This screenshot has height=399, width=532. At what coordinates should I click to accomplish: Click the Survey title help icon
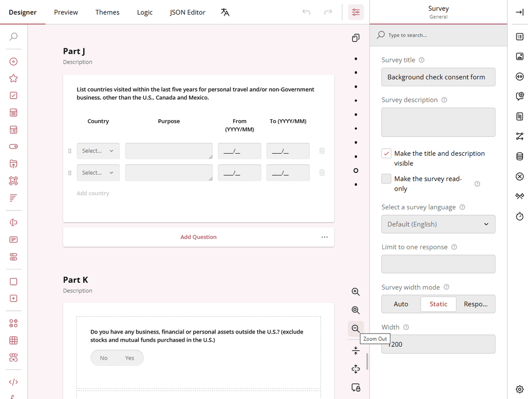point(421,60)
